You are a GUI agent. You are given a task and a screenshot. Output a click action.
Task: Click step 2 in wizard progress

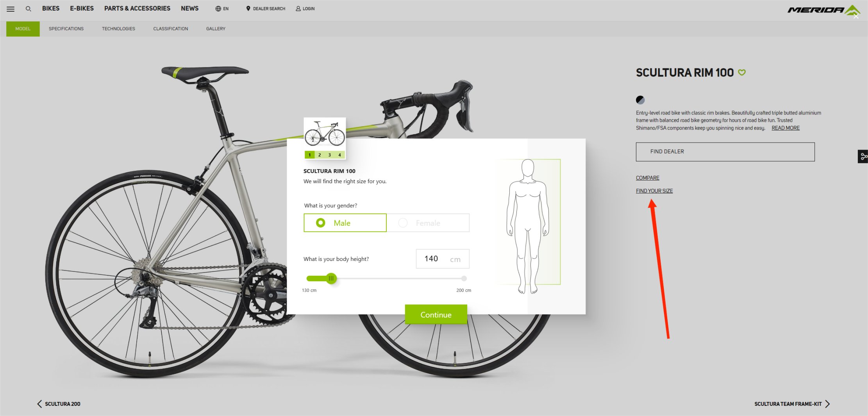(x=320, y=155)
